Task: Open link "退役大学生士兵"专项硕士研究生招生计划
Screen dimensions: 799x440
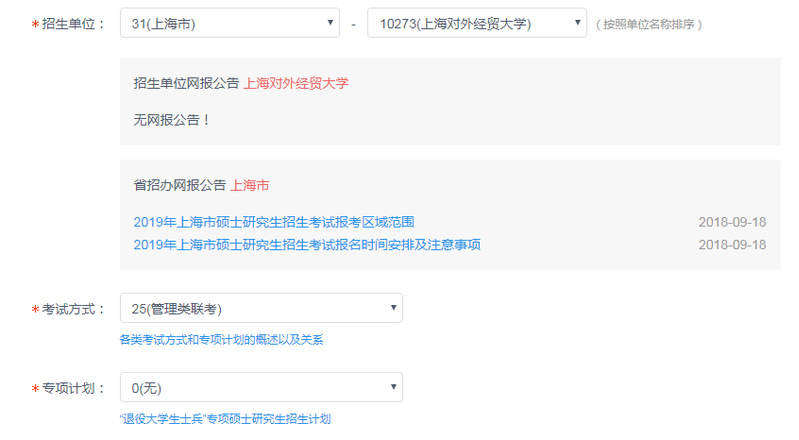Action: click(225, 419)
